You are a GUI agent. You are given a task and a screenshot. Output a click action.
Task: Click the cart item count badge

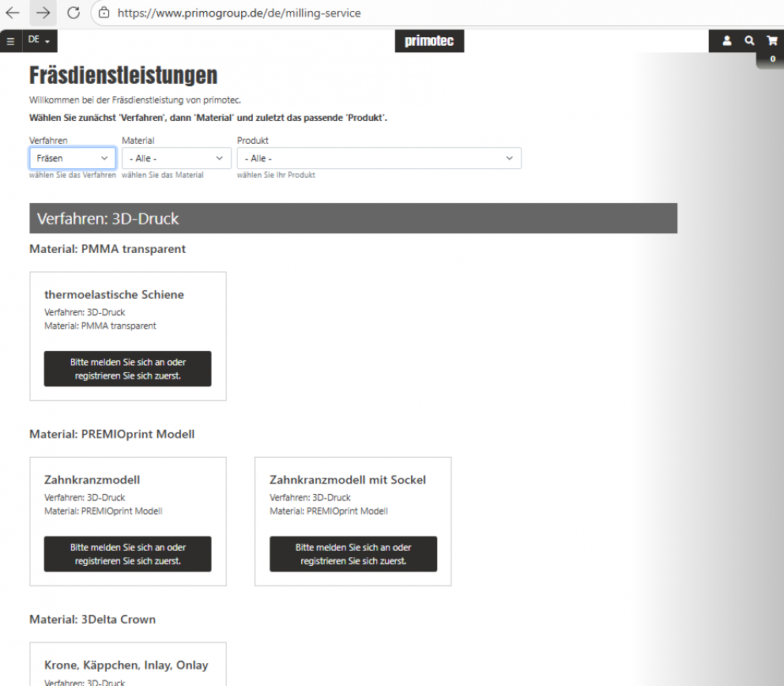click(x=772, y=59)
